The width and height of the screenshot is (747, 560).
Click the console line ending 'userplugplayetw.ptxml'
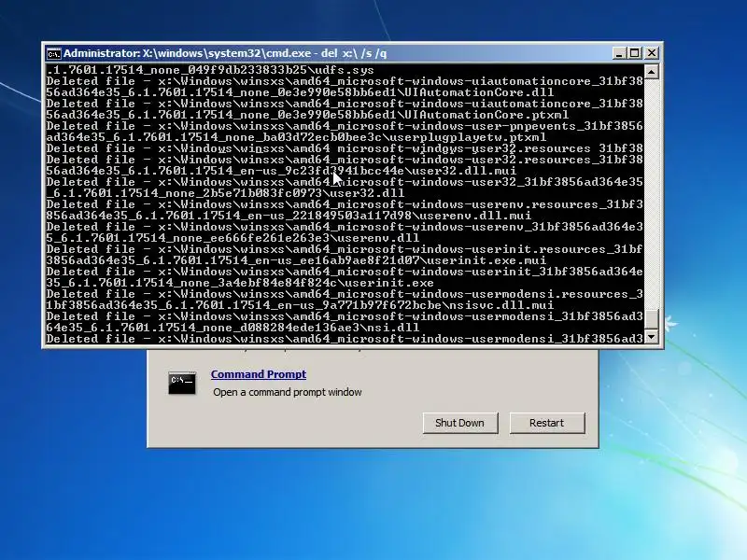(296, 137)
